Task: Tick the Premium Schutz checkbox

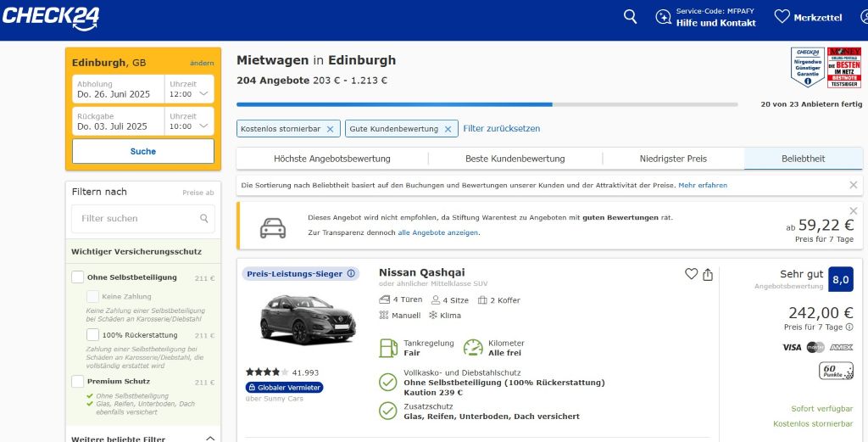Action: pos(77,381)
